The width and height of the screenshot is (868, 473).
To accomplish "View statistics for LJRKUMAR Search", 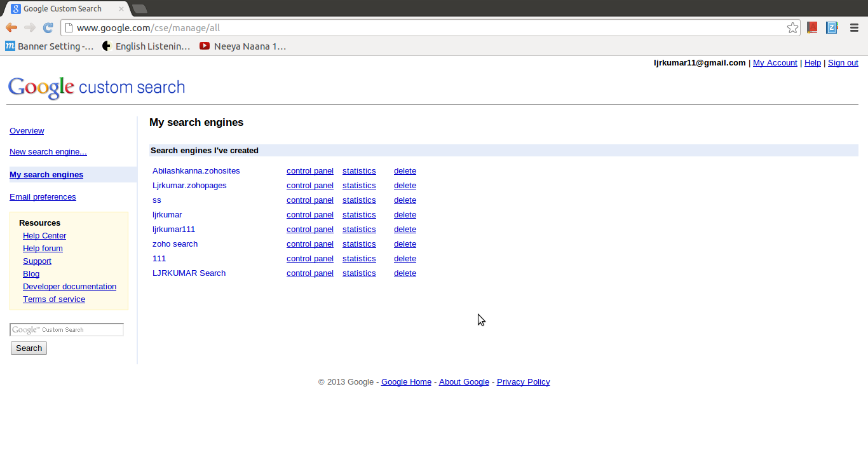I will coord(359,273).
